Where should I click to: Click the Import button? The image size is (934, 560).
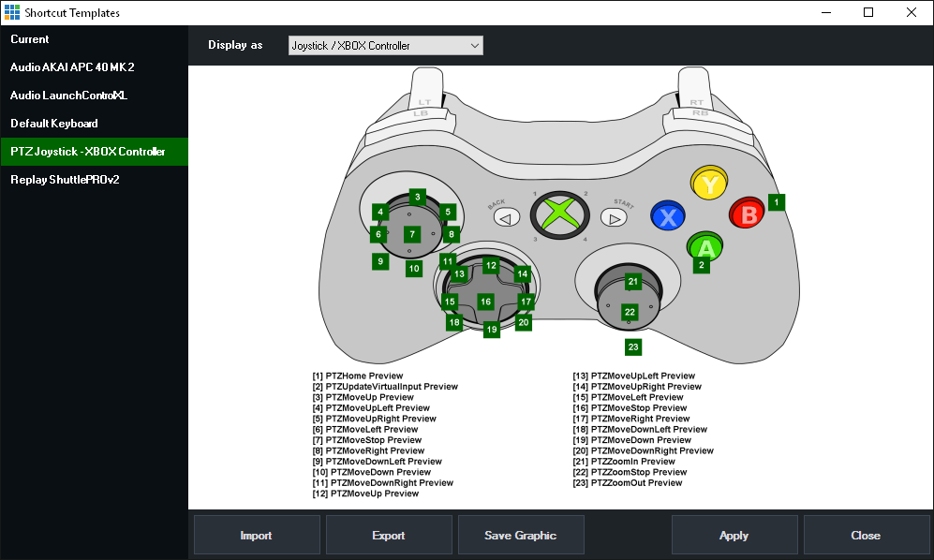tap(256, 535)
